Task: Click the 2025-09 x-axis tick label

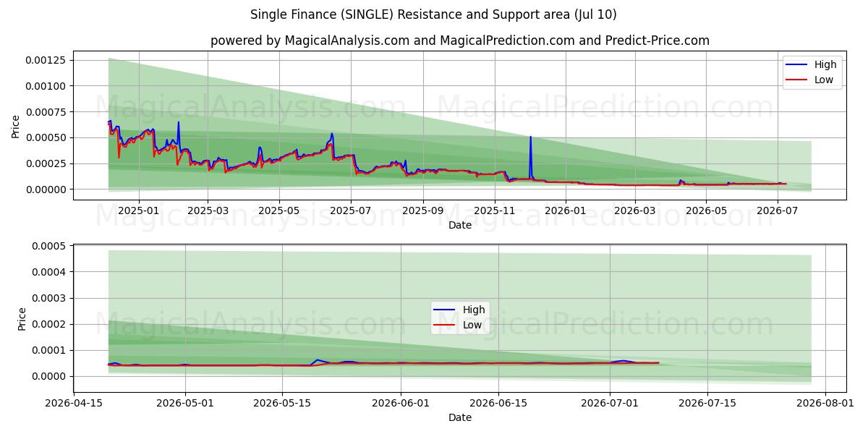Action: pos(423,210)
